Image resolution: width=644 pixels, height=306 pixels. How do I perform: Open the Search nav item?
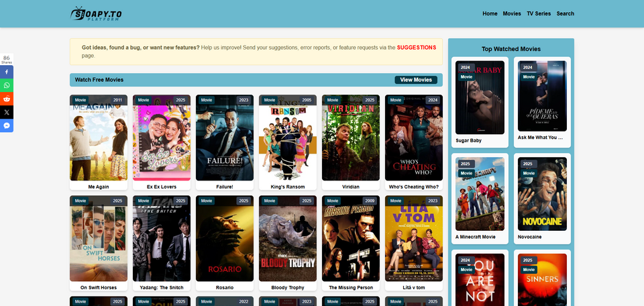[x=565, y=13]
